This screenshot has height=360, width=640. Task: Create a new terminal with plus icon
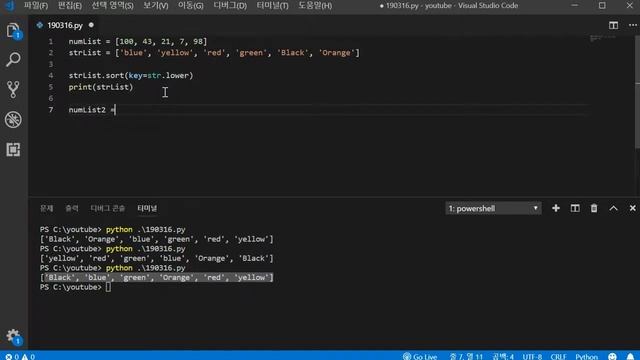[556, 208]
